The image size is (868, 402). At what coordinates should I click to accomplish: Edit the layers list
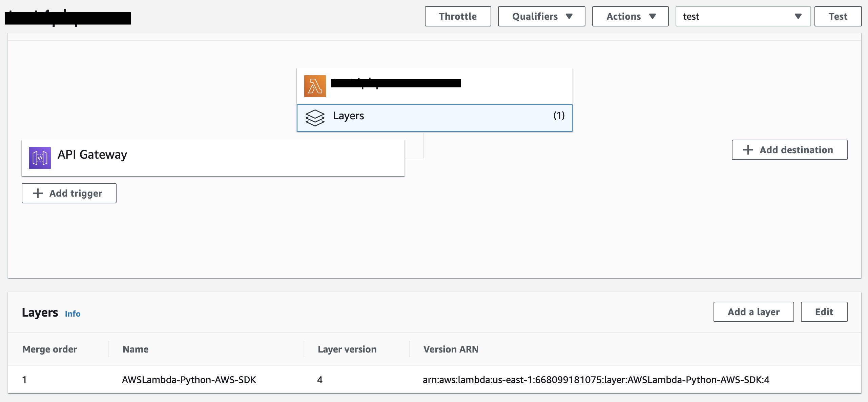pos(824,312)
